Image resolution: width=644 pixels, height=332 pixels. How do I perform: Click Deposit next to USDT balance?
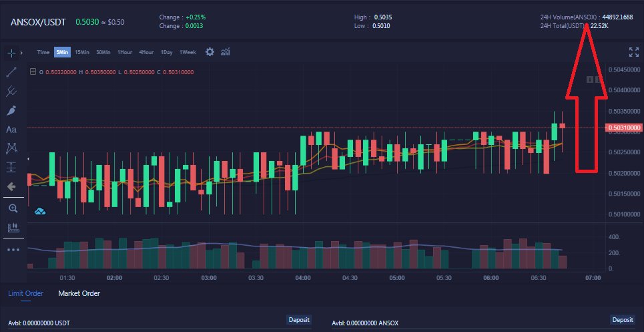299,320
